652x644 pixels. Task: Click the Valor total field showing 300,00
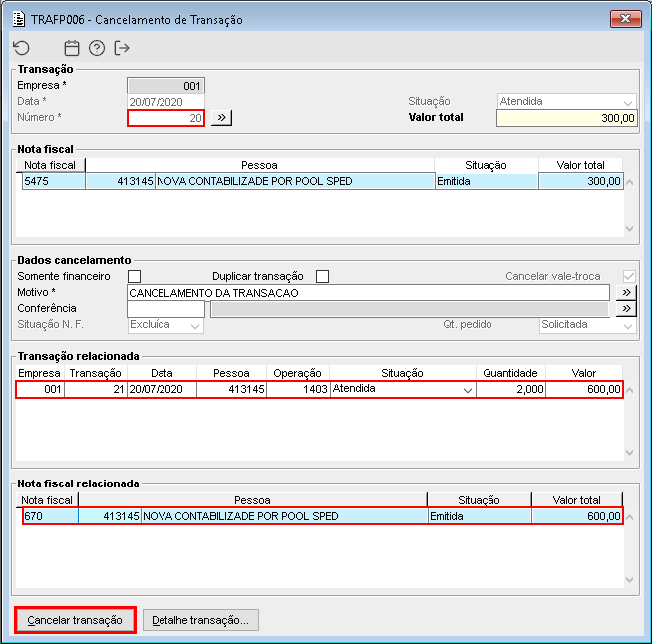coord(566,118)
